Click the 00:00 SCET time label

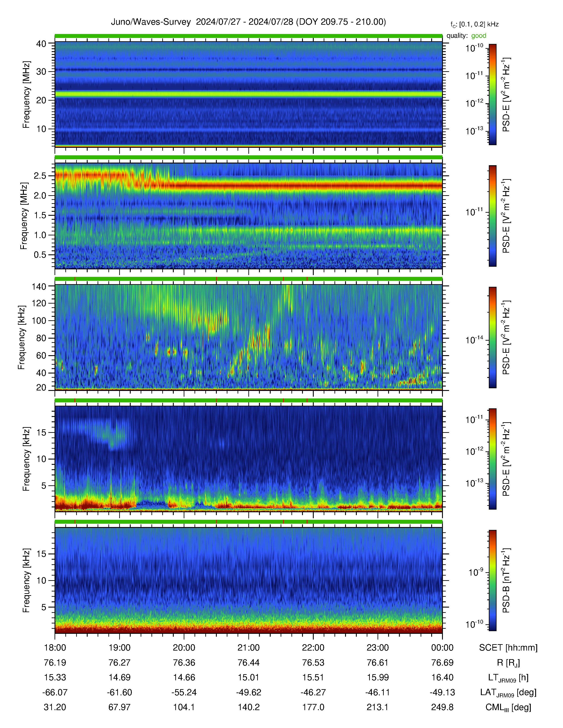pyautogui.click(x=442, y=647)
